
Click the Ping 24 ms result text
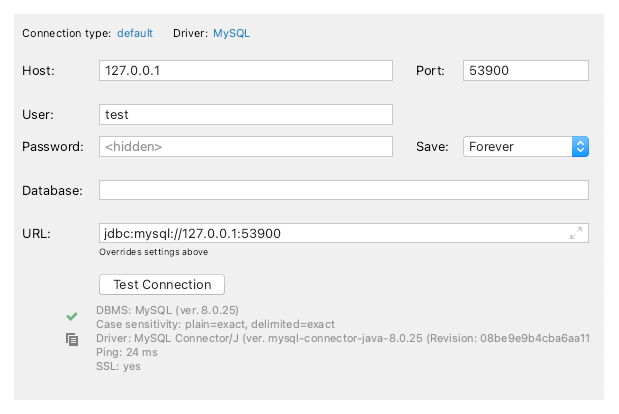[x=127, y=352]
